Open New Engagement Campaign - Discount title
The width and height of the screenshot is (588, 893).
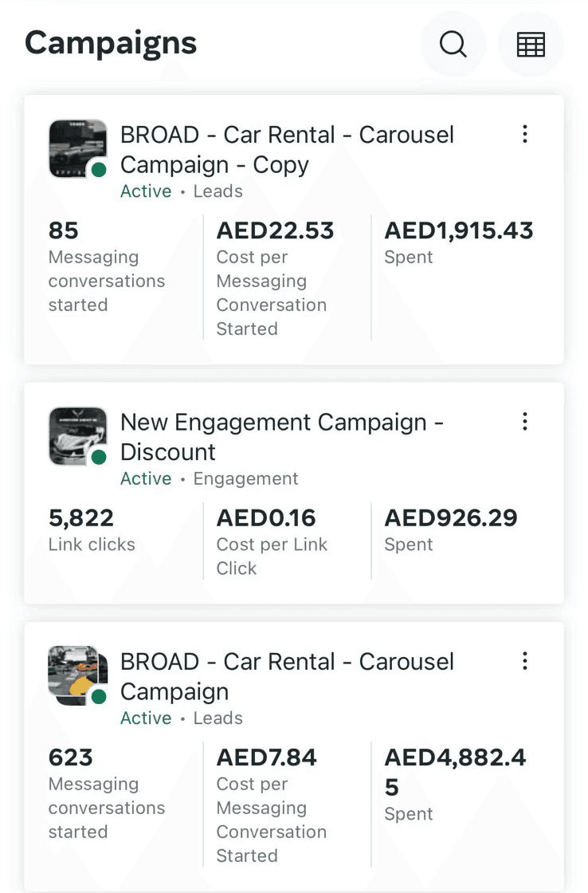pyautogui.click(x=281, y=436)
